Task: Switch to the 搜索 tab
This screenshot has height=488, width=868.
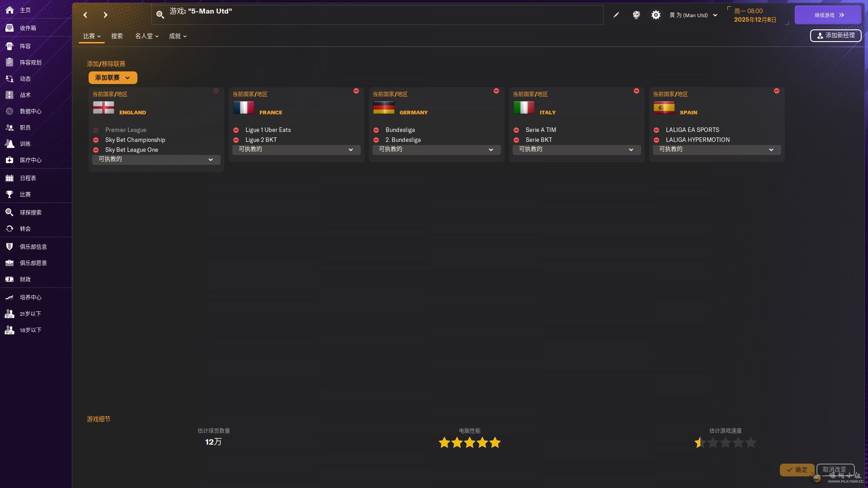Action: [x=117, y=36]
